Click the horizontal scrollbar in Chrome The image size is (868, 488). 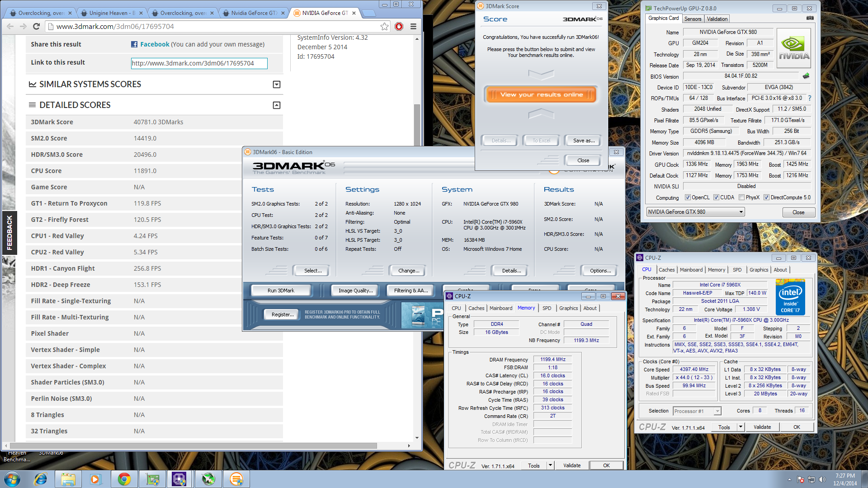[193, 446]
